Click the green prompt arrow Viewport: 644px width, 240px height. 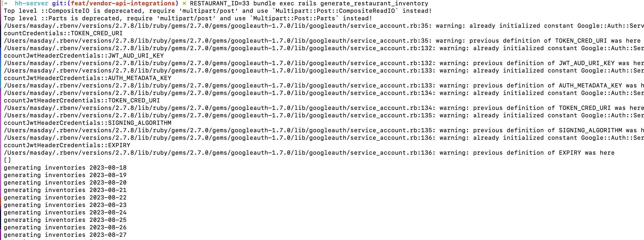[x=5, y=3]
